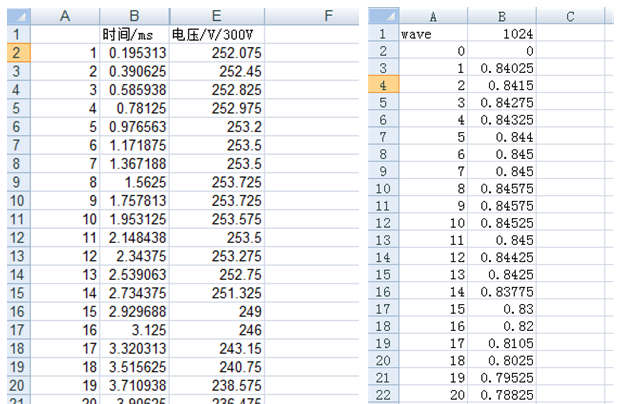Click cell with value 0.83

coord(502,309)
